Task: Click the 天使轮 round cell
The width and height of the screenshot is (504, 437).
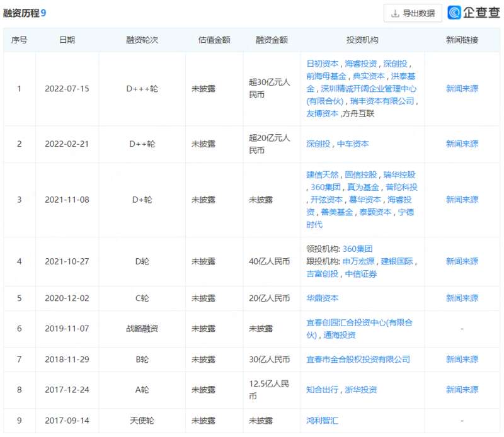Action: (142, 421)
